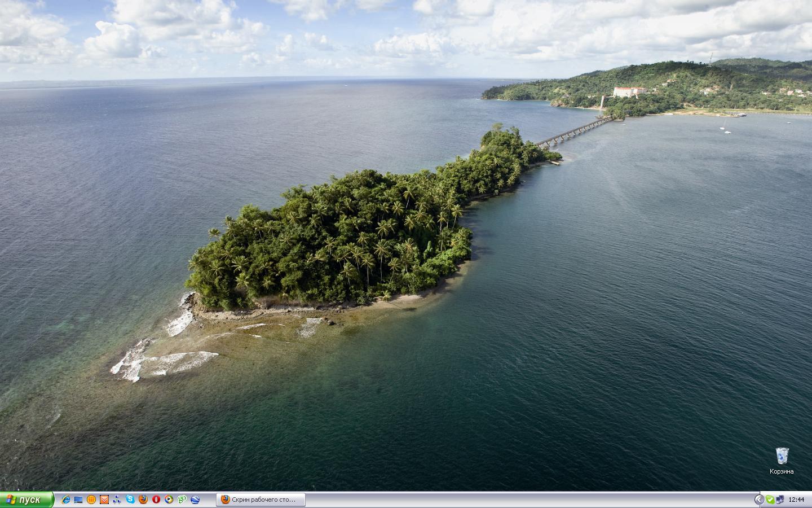Viewport: 812px width, 508px height.
Task: Open the пуск Start menu
Action: click(27, 500)
